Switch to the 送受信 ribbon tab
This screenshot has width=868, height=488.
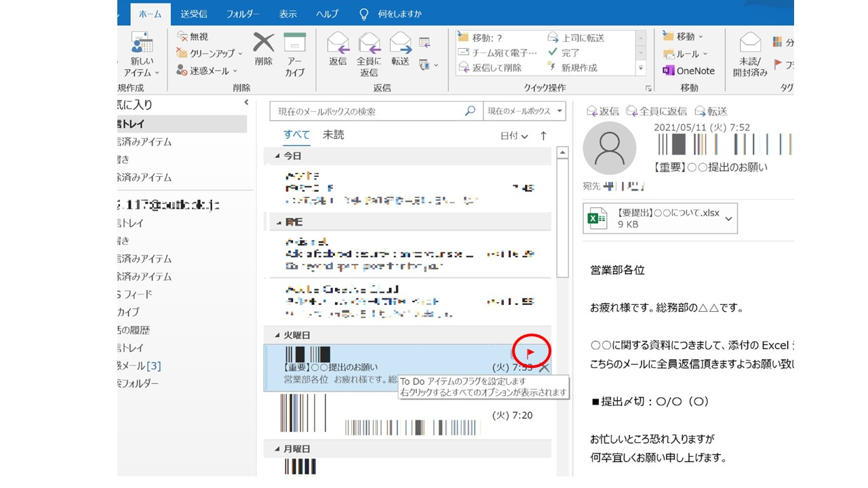click(193, 13)
